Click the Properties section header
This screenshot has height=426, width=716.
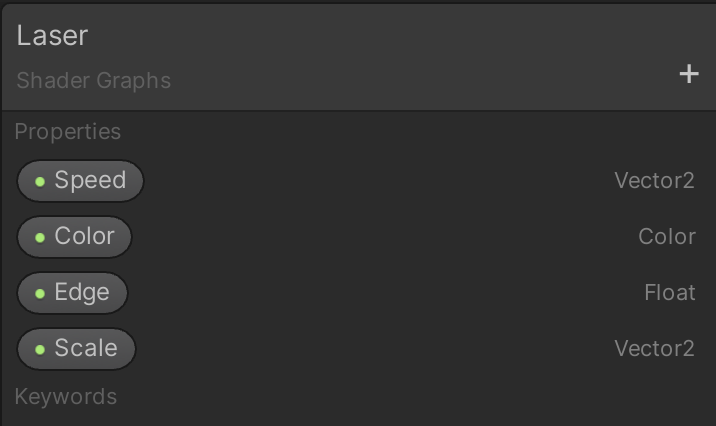pyautogui.click(x=68, y=132)
